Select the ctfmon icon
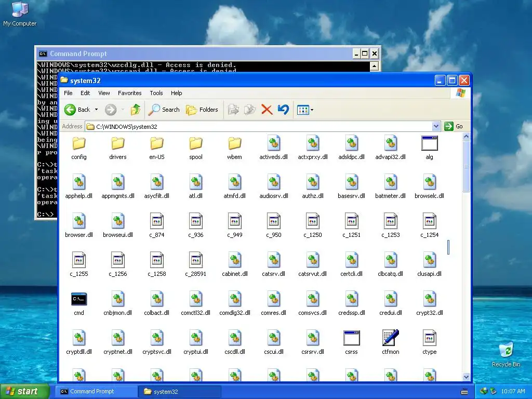The image size is (532, 399). click(391, 342)
